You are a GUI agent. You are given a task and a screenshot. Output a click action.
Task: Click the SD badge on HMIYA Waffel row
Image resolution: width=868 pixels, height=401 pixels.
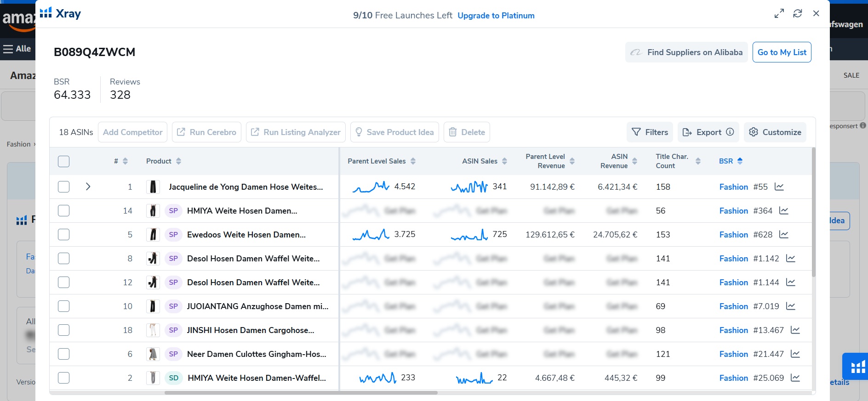(174, 378)
